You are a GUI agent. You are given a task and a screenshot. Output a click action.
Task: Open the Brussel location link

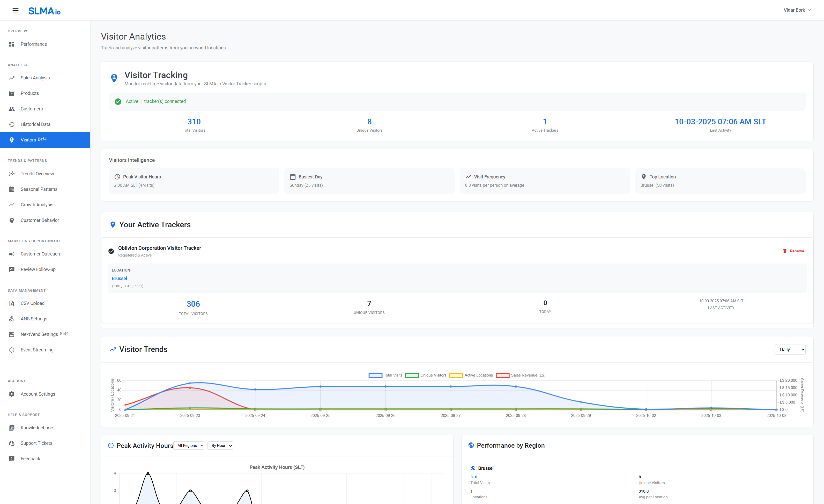pos(119,279)
